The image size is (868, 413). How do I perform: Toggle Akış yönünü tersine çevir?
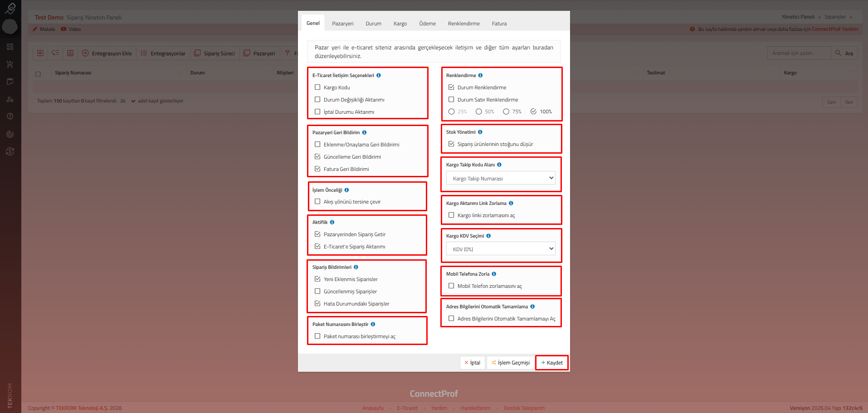point(317,201)
